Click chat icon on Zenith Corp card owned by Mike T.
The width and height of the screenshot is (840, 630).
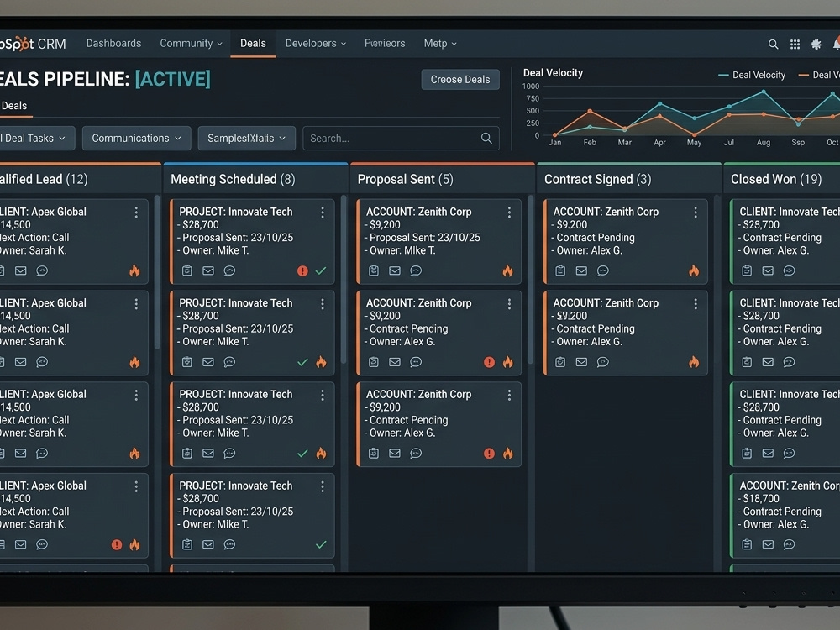click(x=417, y=270)
